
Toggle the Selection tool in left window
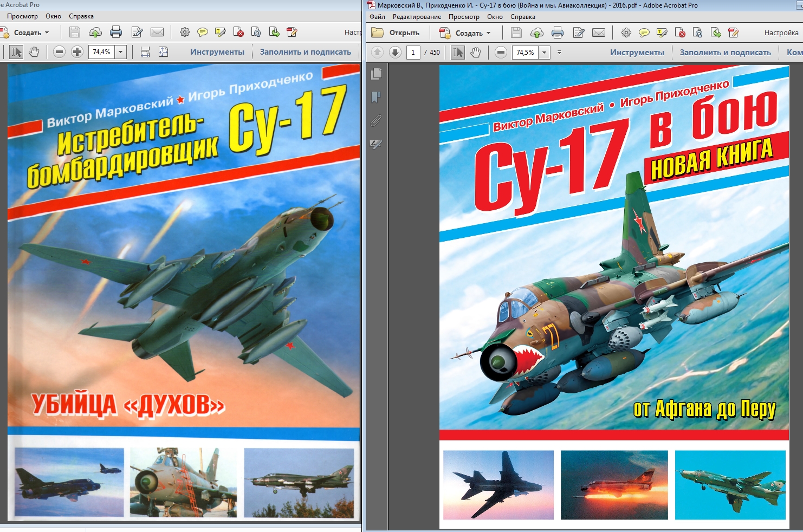pyautogui.click(x=16, y=52)
